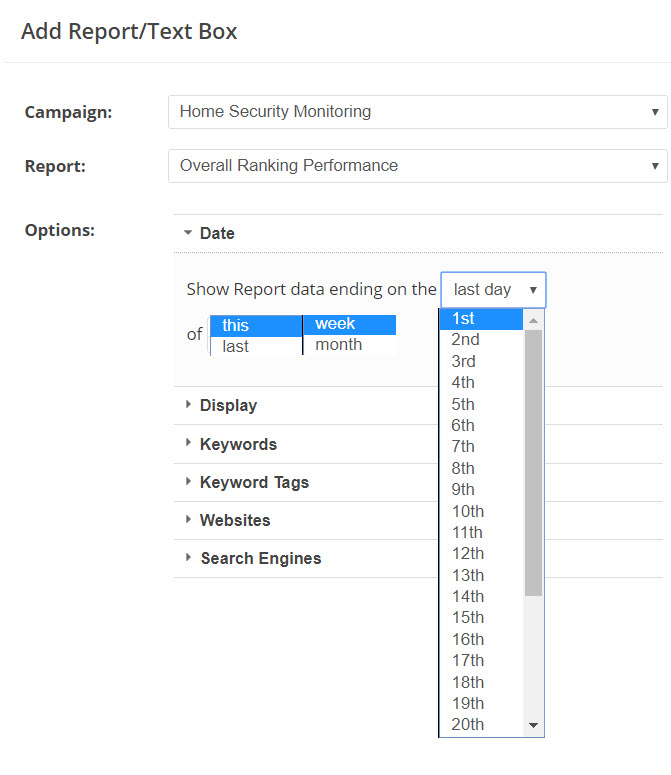Image resolution: width=671 pixels, height=775 pixels.
Task: Expand the Display section
Action: click(x=228, y=406)
